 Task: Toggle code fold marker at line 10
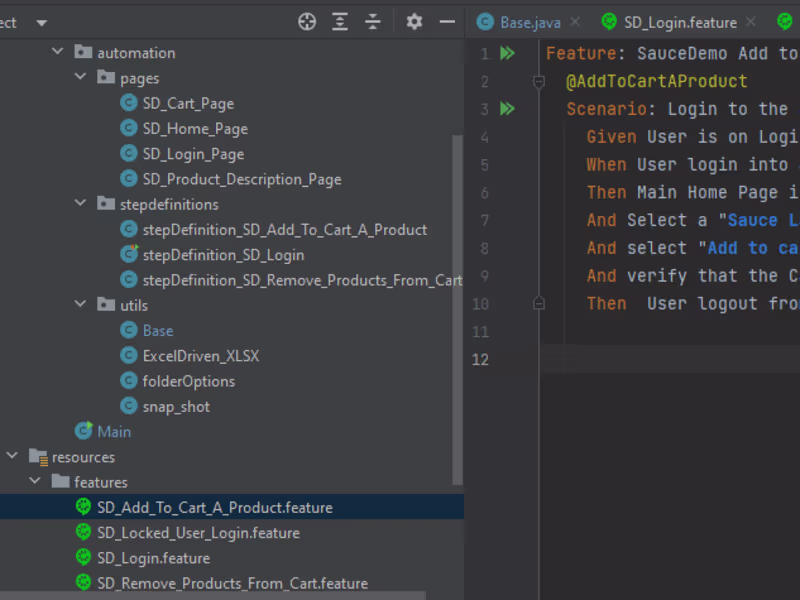pyautogui.click(x=539, y=304)
